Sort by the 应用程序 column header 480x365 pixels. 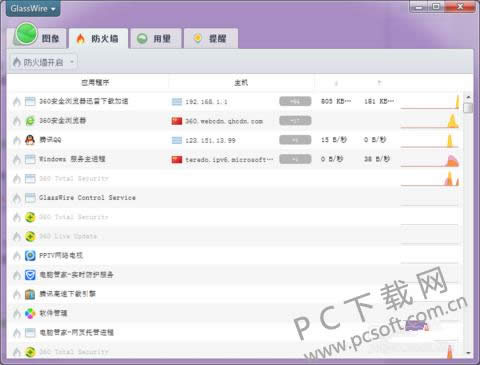coord(95,82)
